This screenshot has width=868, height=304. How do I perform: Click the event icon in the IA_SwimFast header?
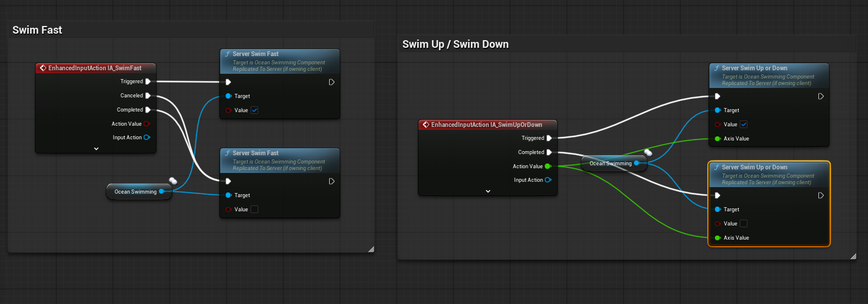(x=43, y=68)
